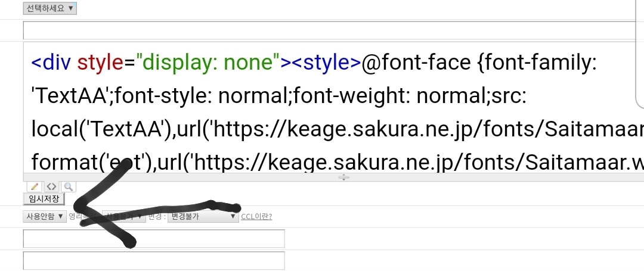Open the 영리목적 사용불가 dropdown
This screenshot has width=644, height=271.
click(124, 216)
